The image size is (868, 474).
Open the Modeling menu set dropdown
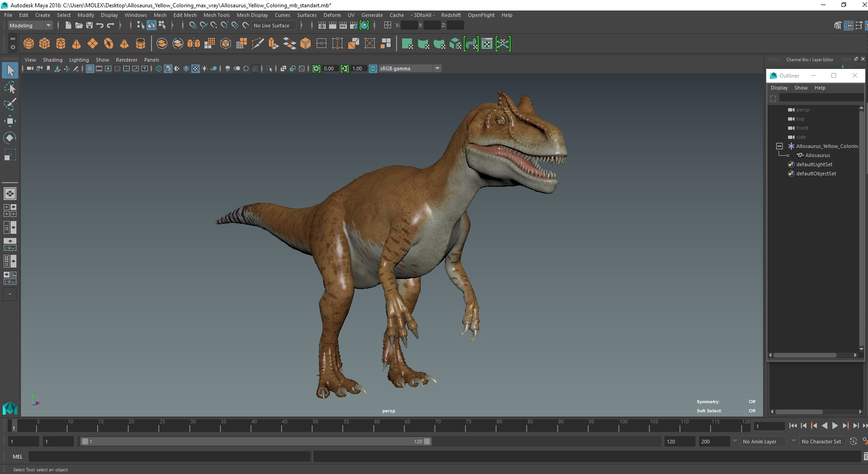point(30,26)
